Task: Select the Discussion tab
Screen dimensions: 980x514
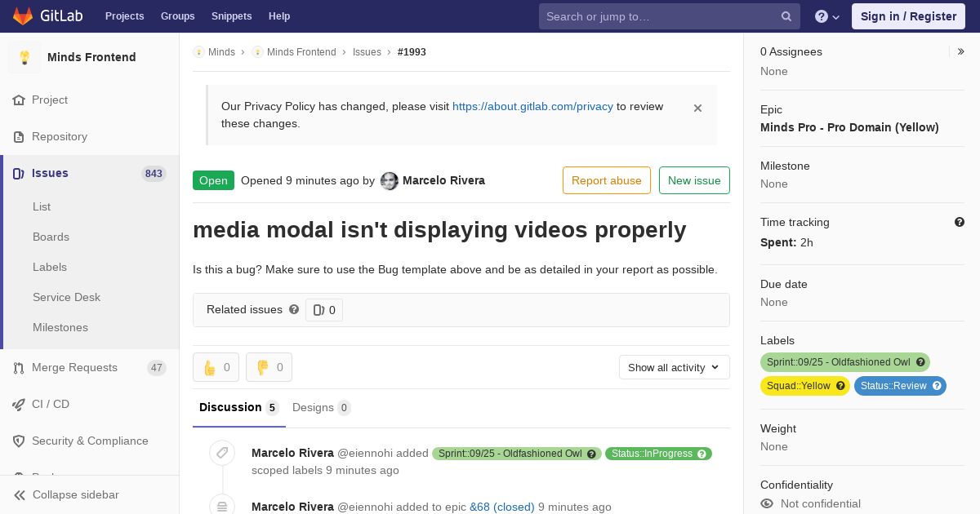Action: [x=238, y=407]
